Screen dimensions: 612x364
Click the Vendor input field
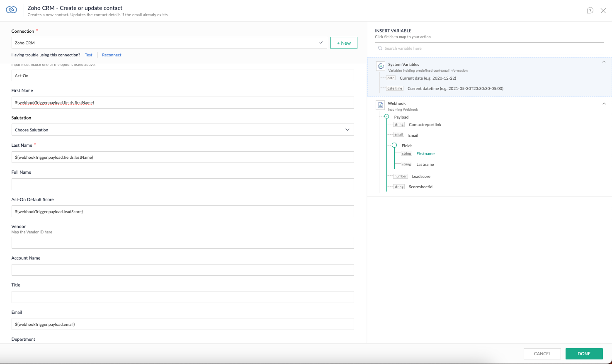[x=183, y=243]
